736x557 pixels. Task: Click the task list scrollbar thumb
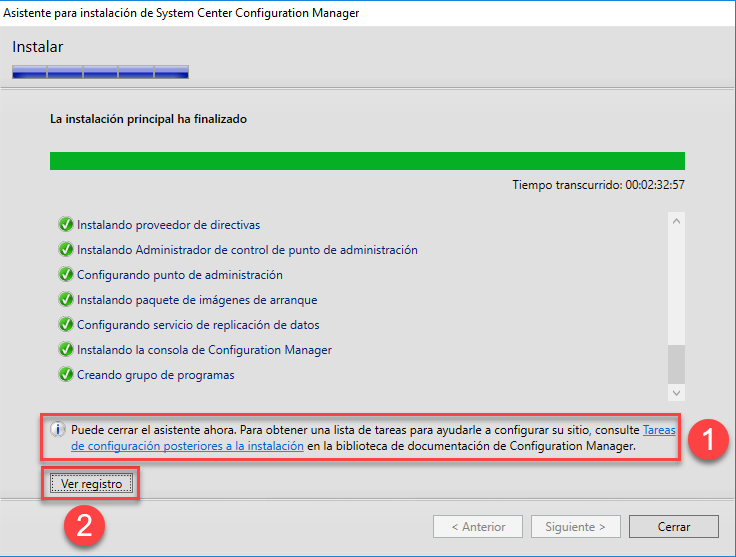[676, 365]
